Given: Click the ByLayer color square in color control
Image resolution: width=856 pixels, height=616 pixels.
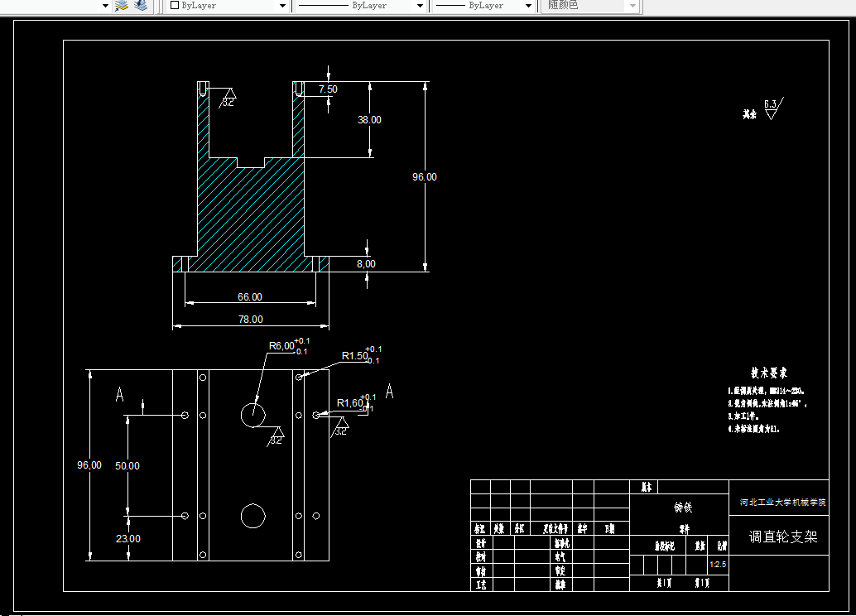Looking at the screenshot, I should [175, 6].
